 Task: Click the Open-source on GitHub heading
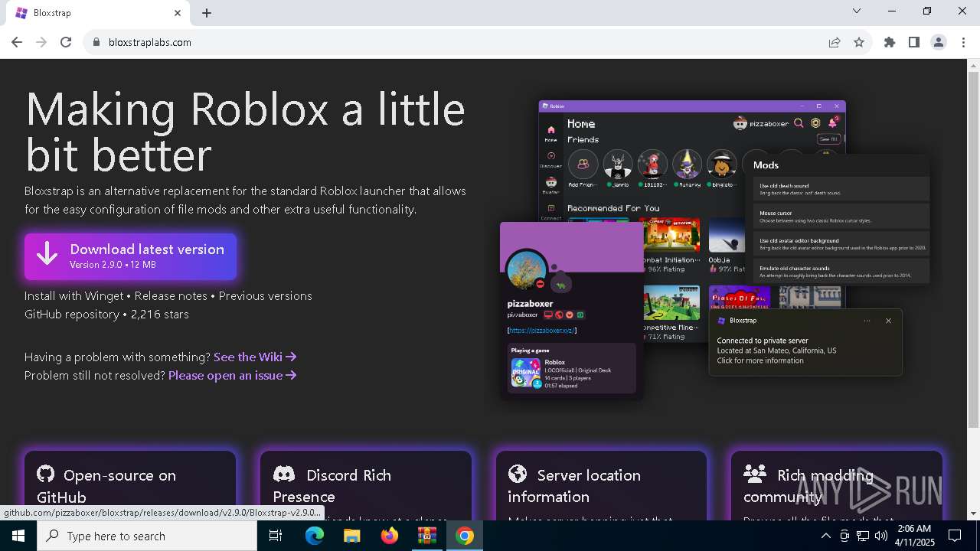point(106,486)
